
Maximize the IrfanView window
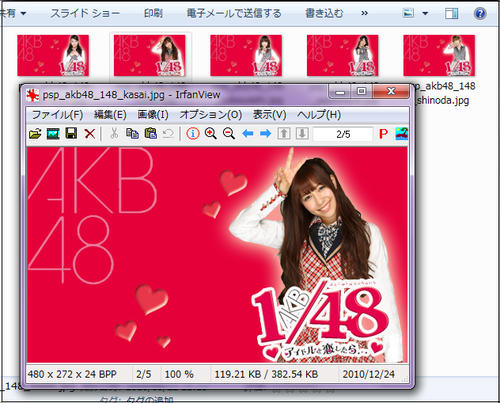coord(361,91)
